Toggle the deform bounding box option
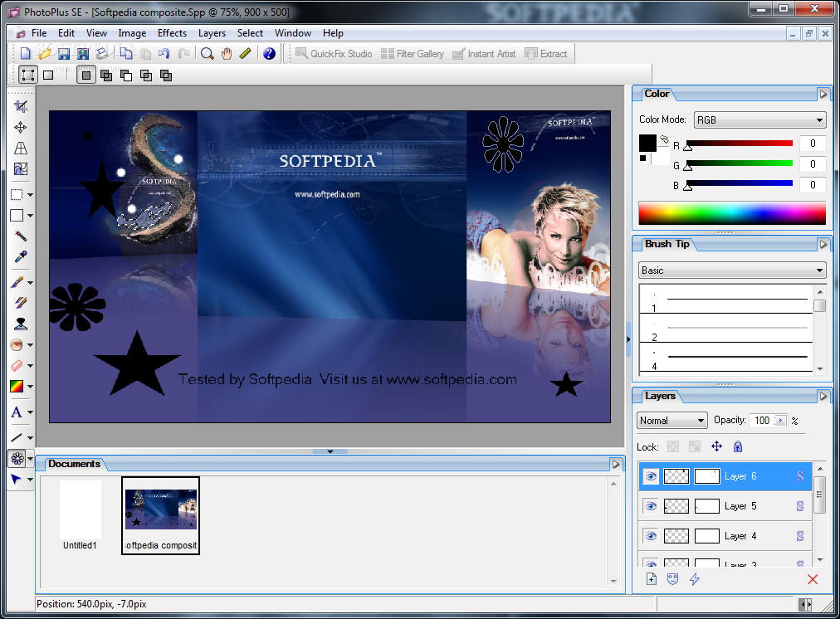This screenshot has height=619, width=840. [x=28, y=75]
